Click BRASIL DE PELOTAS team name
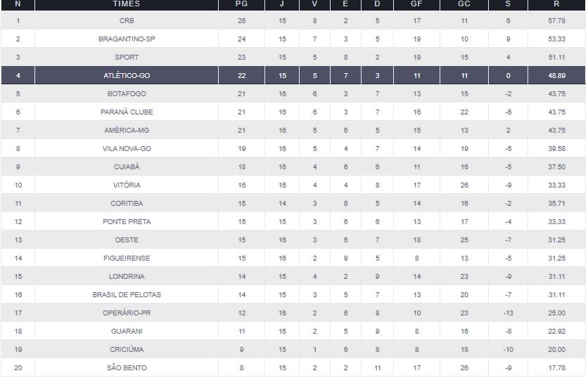This screenshot has width=588, height=378. click(x=127, y=294)
